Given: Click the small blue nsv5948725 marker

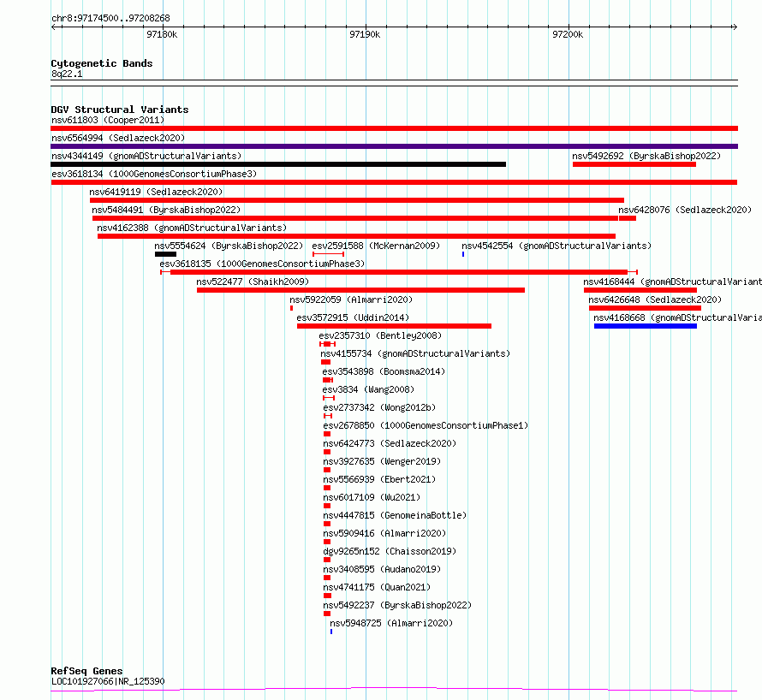Looking at the screenshot, I should point(331,632).
